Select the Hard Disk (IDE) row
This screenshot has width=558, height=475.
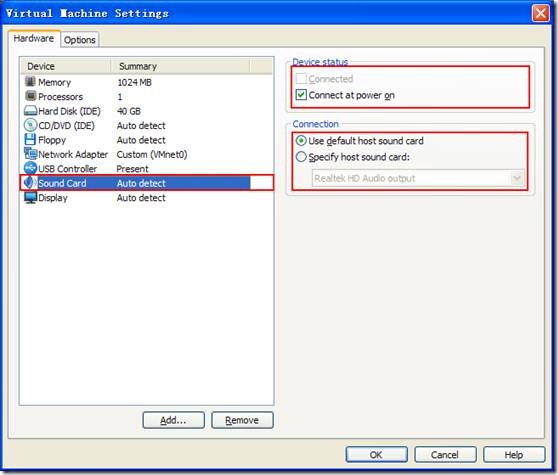pos(147,111)
